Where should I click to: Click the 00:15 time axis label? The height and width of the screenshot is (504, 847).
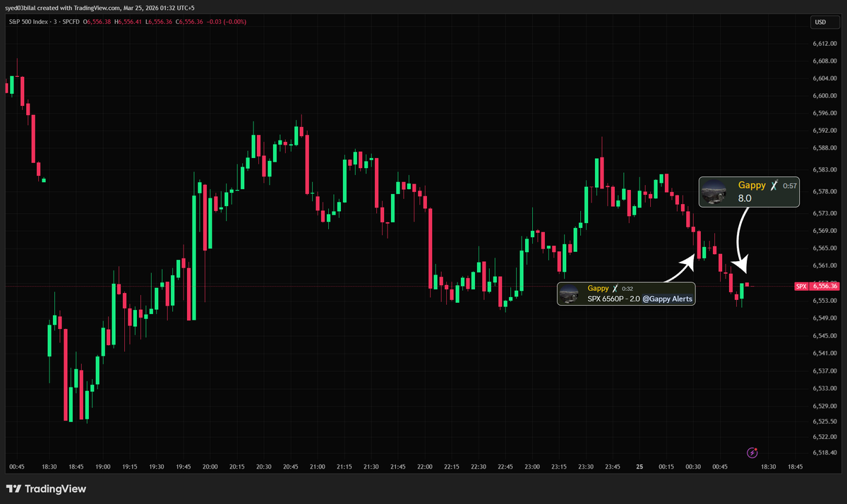coord(666,467)
